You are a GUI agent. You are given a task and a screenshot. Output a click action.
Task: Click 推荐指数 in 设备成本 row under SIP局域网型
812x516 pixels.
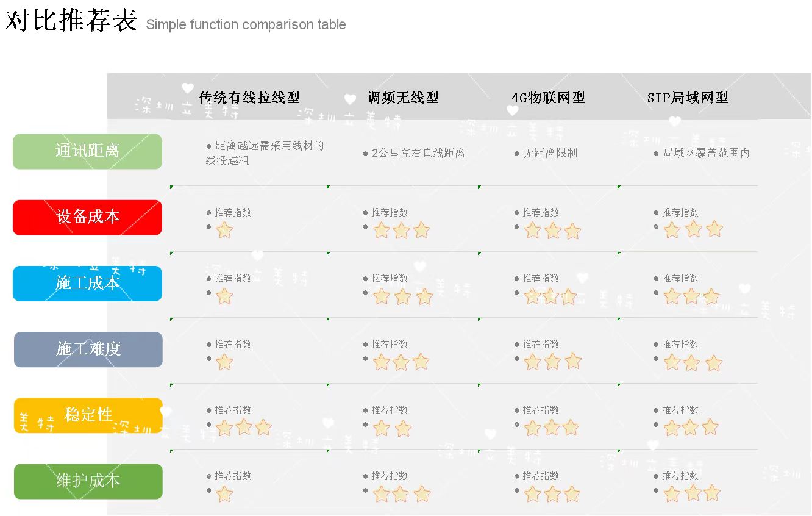coord(680,212)
